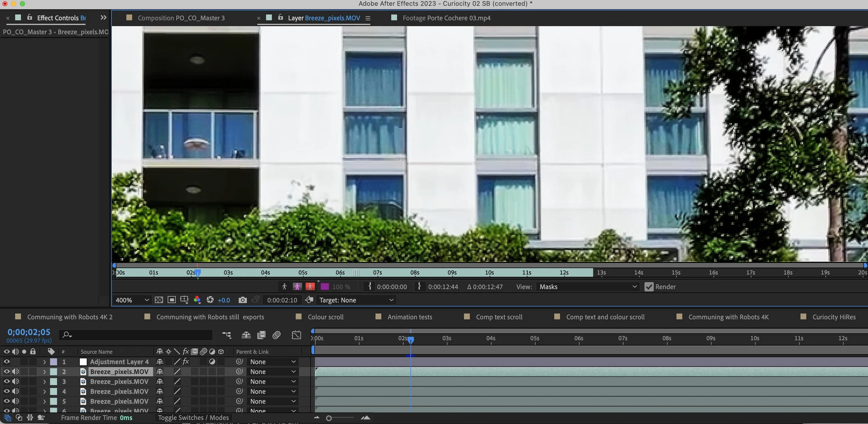The width and height of the screenshot is (868, 424).
Task: Open the composition mini-flowchart icon
Action: (x=226, y=335)
